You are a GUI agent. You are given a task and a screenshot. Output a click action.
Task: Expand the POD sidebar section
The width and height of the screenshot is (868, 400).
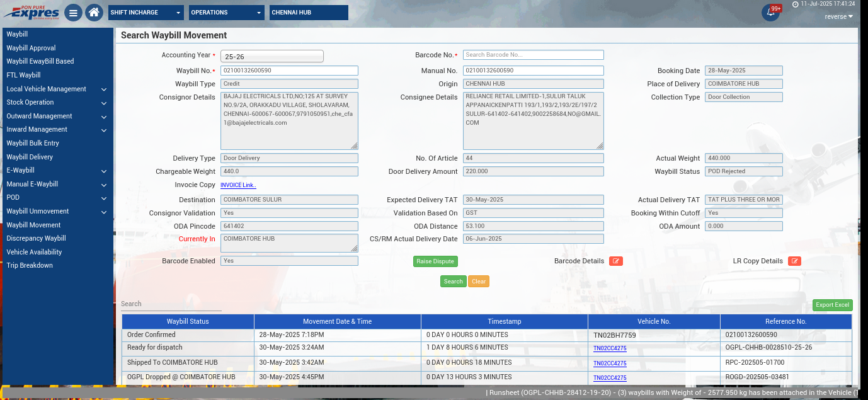57,198
